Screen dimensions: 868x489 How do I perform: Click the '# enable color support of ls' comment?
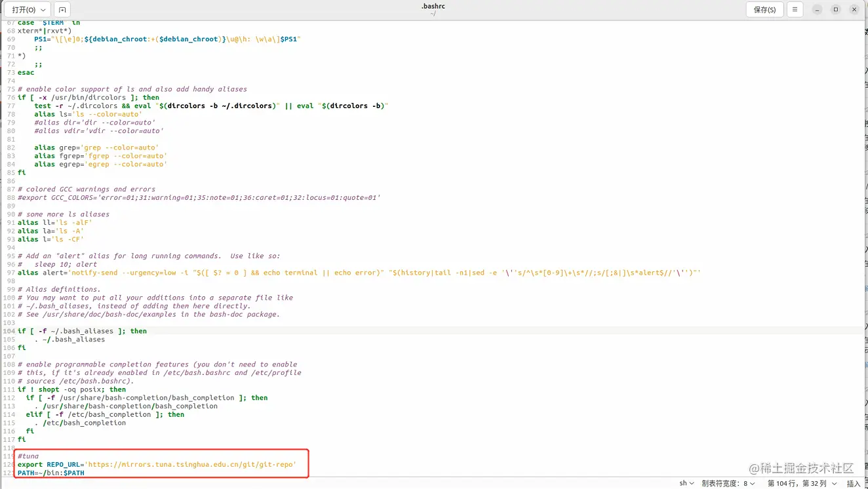[132, 89]
